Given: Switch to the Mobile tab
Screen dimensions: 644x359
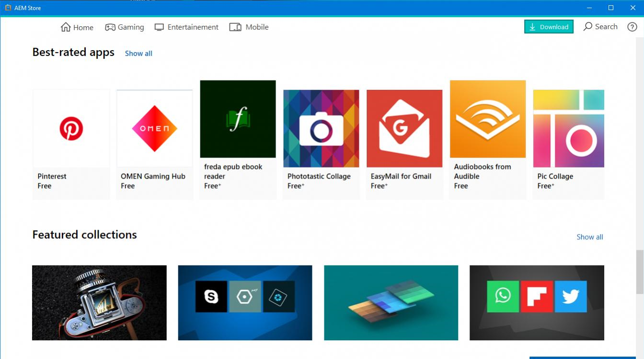Looking at the screenshot, I should (249, 27).
